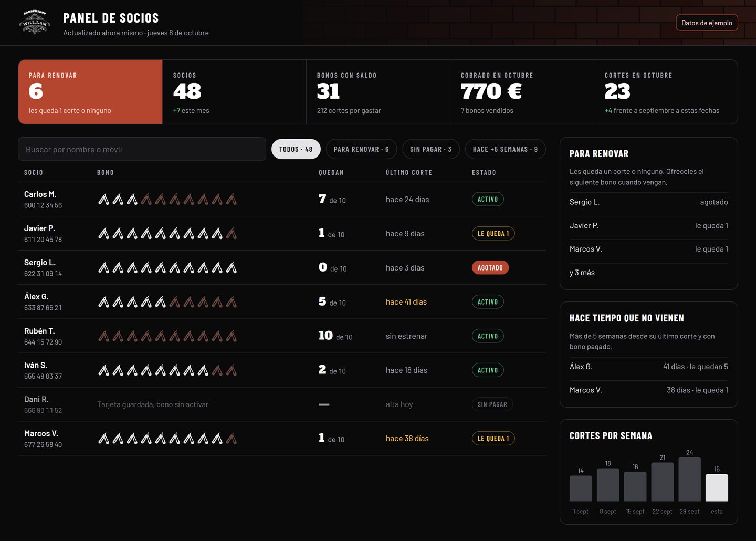The width and height of the screenshot is (756, 541).
Task: Open the COBRADO EN OCTUBRE card
Action: (522, 92)
